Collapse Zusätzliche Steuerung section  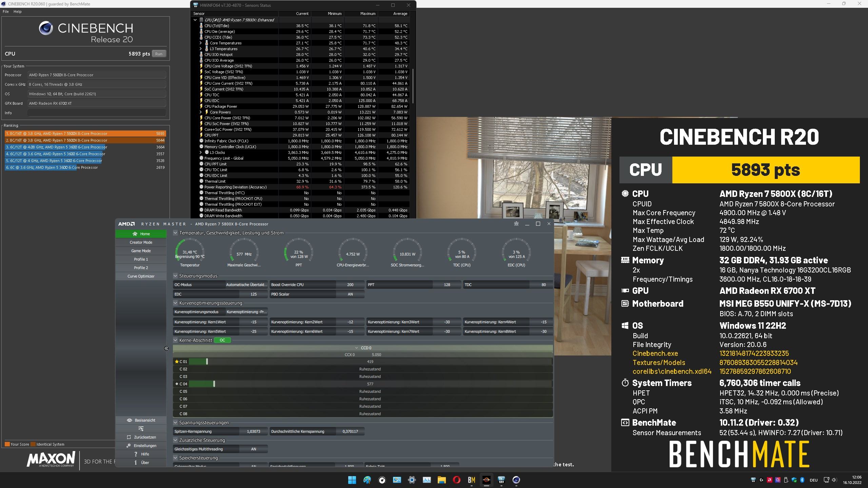click(x=175, y=440)
